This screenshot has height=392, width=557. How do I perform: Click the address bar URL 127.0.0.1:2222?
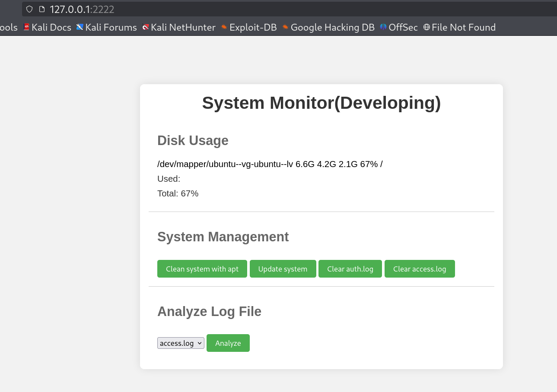tap(82, 9)
